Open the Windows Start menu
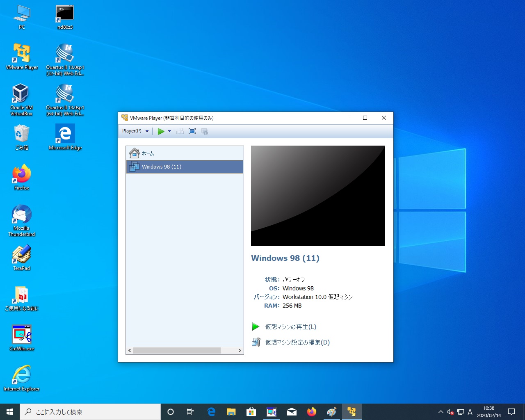The image size is (525, 420). [x=10, y=412]
